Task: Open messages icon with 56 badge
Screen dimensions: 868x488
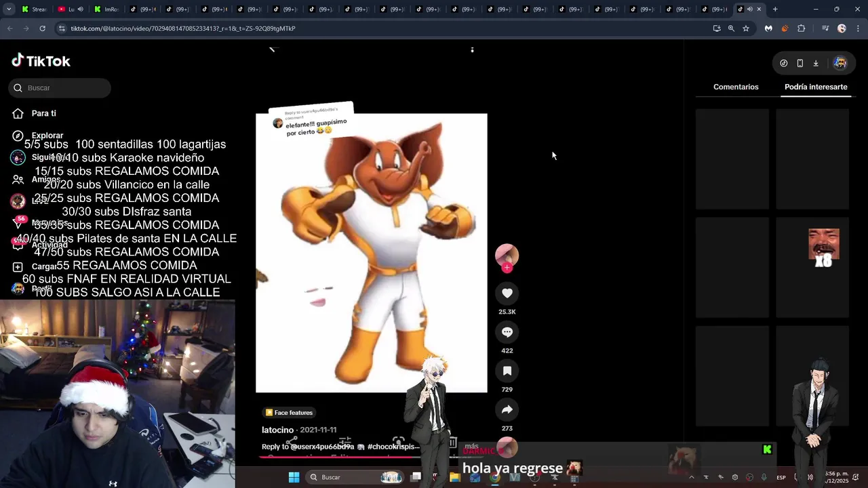Action: (x=18, y=223)
